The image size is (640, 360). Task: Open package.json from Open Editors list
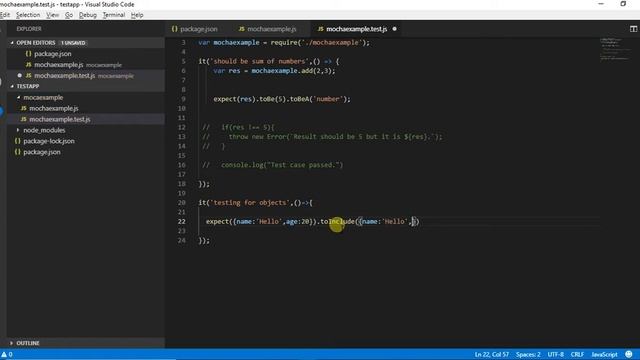point(52,53)
